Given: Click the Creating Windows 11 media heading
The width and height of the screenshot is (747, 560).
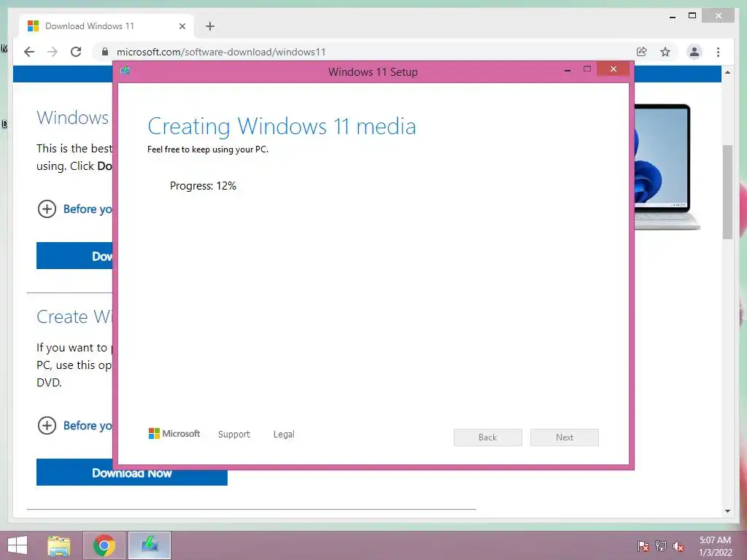Looking at the screenshot, I should (282, 126).
